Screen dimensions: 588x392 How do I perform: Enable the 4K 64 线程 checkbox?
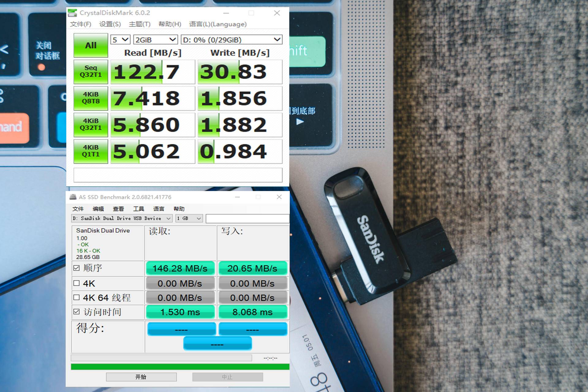tap(77, 297)
